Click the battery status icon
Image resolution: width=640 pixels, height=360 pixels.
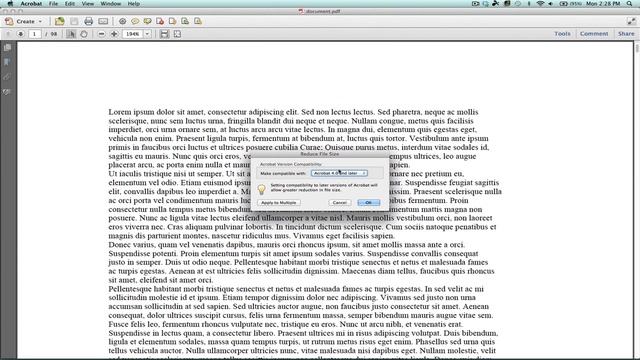tap(564, 4)
